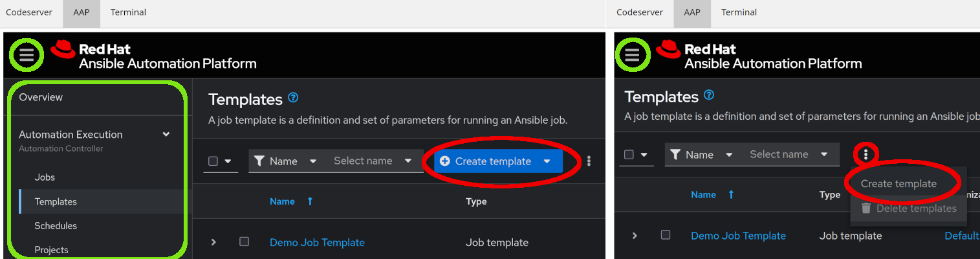Toggle the hamburger menu in left panel
This screenshot has width=980, height=259.
tap(27, 55)
